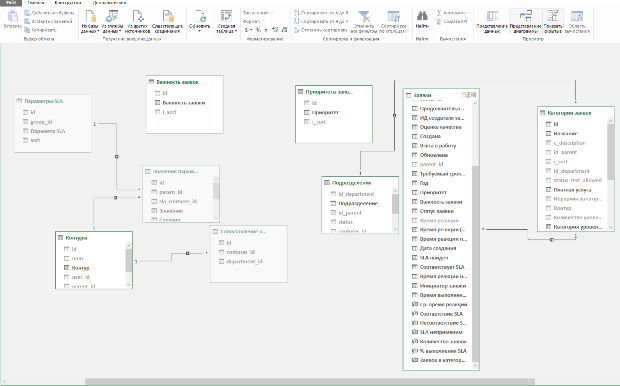Click the Clear All Filters funnel icon
Screen dimensions: 620x386
pos(363,17)
